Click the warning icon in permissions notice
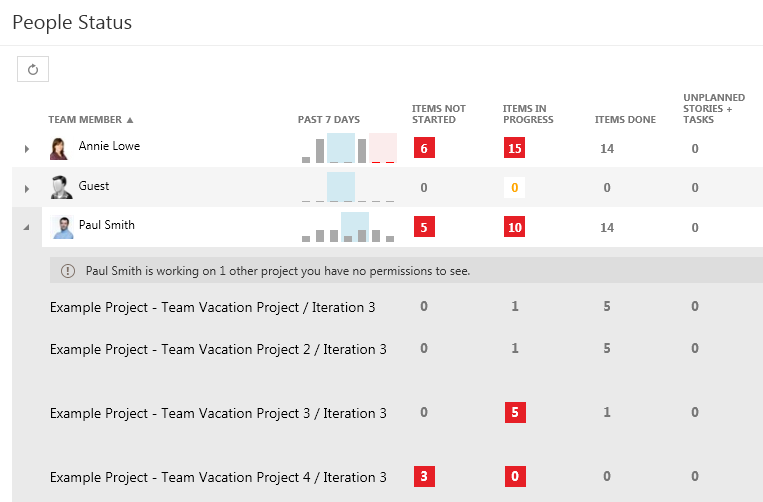The width and height of the screenshot is (763, 502). (x=68, y=271)
